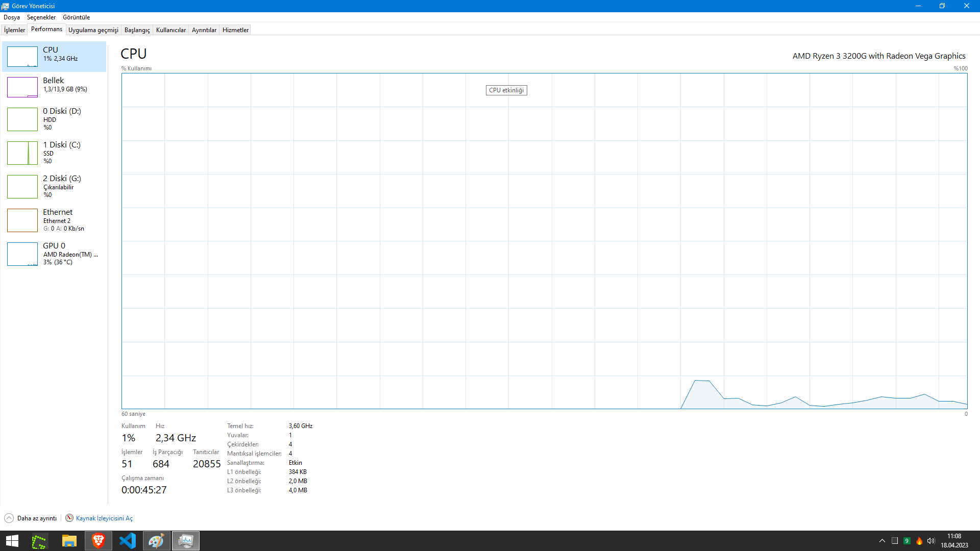
Task: Open the Görüntüle menu
Action: click(76, 17)
